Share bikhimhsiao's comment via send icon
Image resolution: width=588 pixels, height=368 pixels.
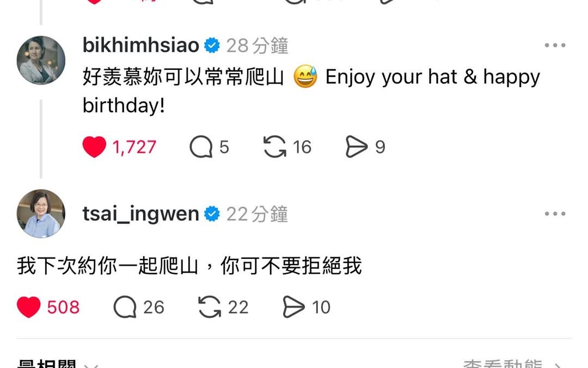click(356, 147)
